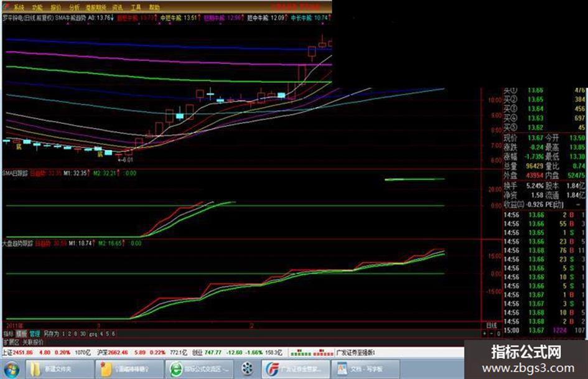
Task: Click the 超中牛熊 12.09 indicator label
Action: coord(268,17)
